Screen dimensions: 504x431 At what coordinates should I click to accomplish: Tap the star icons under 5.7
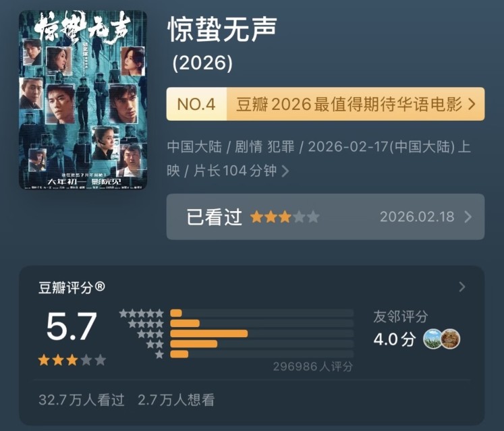pos(72,360)
